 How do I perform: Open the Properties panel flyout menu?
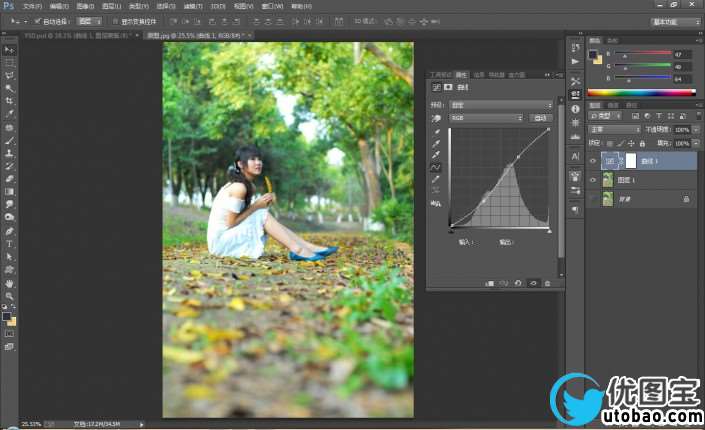559,75
